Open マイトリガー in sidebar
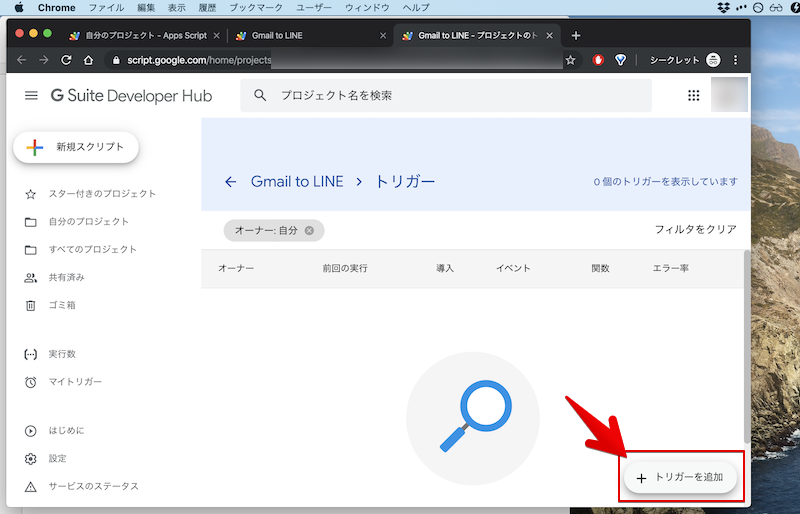Image resolution: width=800 pixels, height=514 pixels. 75,382
